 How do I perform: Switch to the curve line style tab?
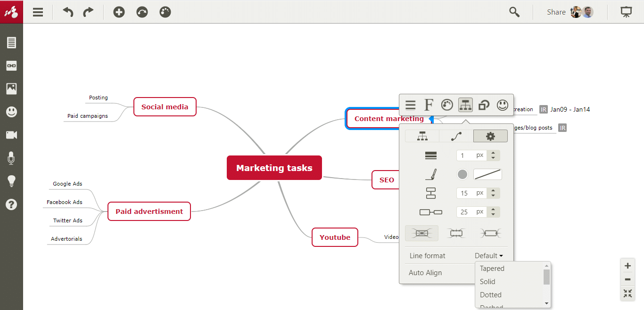[x=456, y=136]
